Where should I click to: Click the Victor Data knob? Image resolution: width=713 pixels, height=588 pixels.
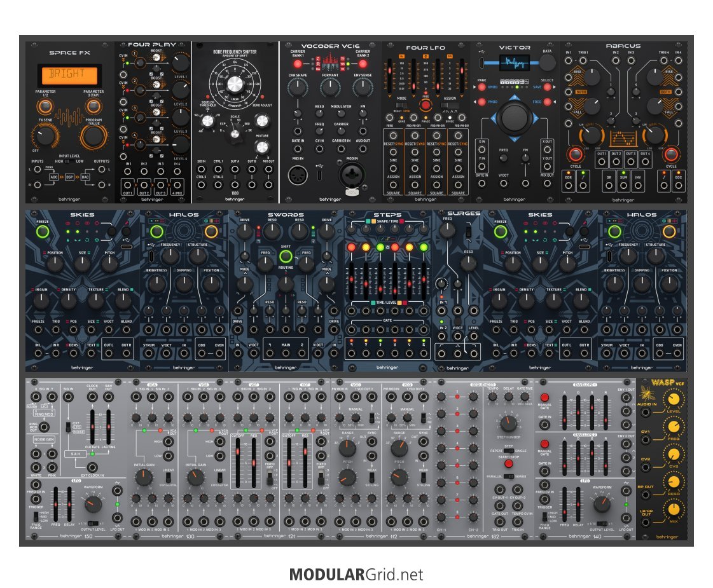547,63
